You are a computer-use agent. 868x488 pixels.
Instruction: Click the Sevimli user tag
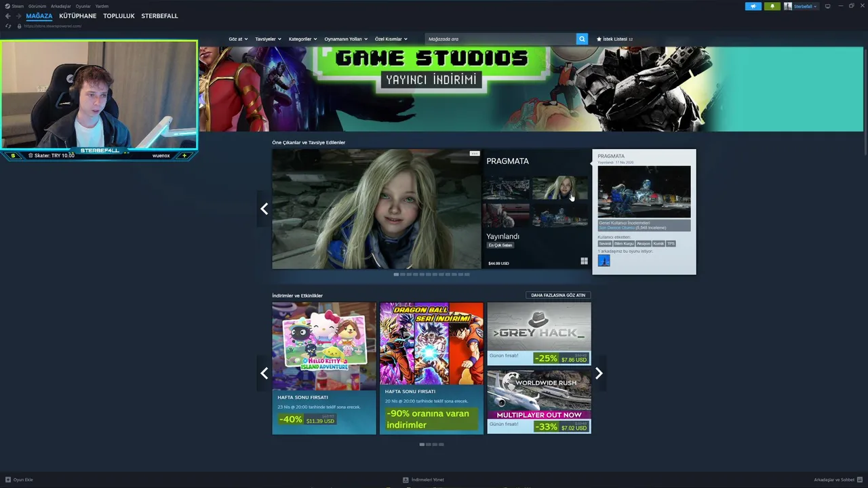point(605,243)
